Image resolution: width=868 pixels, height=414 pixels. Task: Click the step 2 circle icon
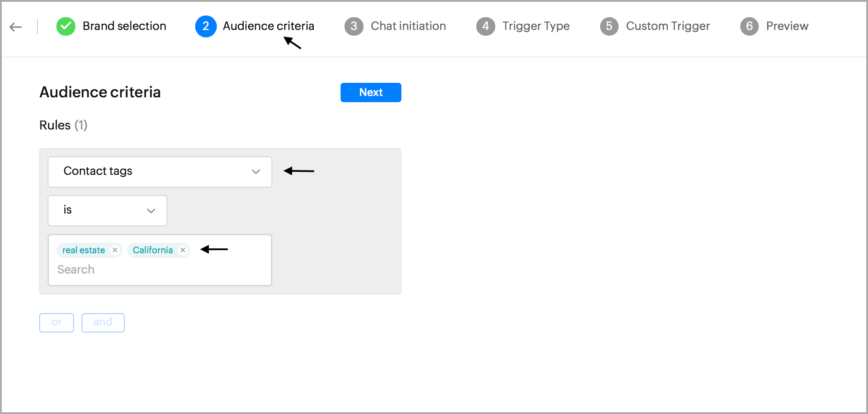pos(206,26)
